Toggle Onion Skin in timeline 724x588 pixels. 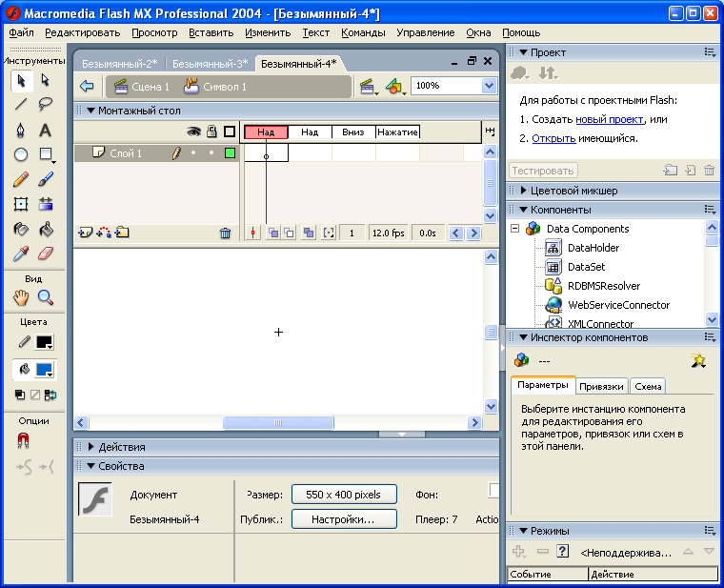point(273,233)
